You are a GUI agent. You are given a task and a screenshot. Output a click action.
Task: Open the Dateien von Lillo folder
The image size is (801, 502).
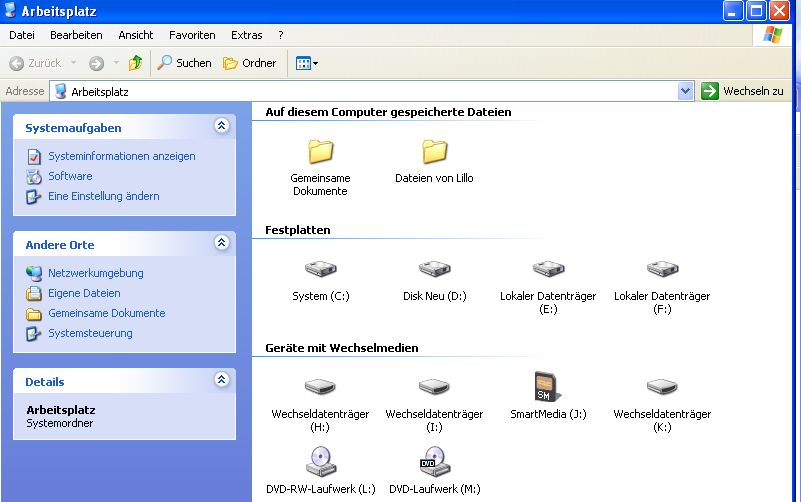(434, 151)
